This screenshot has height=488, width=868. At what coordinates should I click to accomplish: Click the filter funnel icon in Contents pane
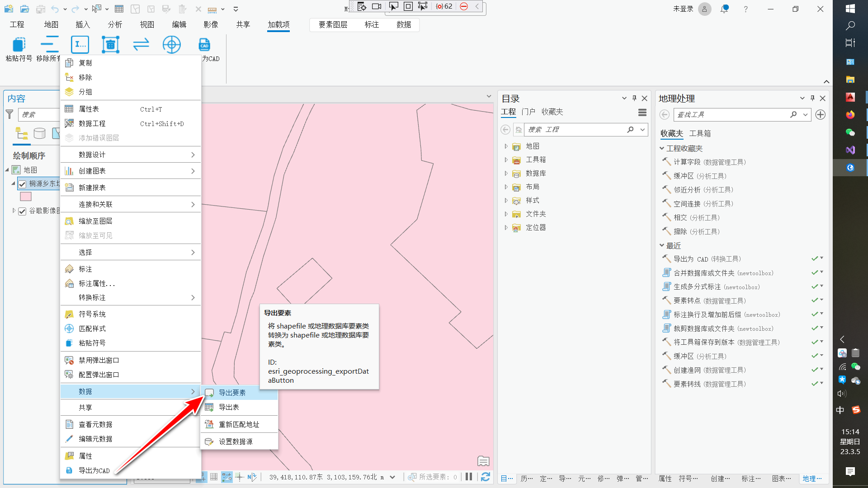tap(9, 115)
